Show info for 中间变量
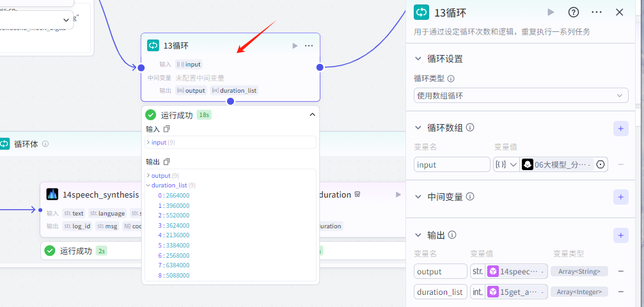This screenshot has width=644, height=307. tap(471, 197)
